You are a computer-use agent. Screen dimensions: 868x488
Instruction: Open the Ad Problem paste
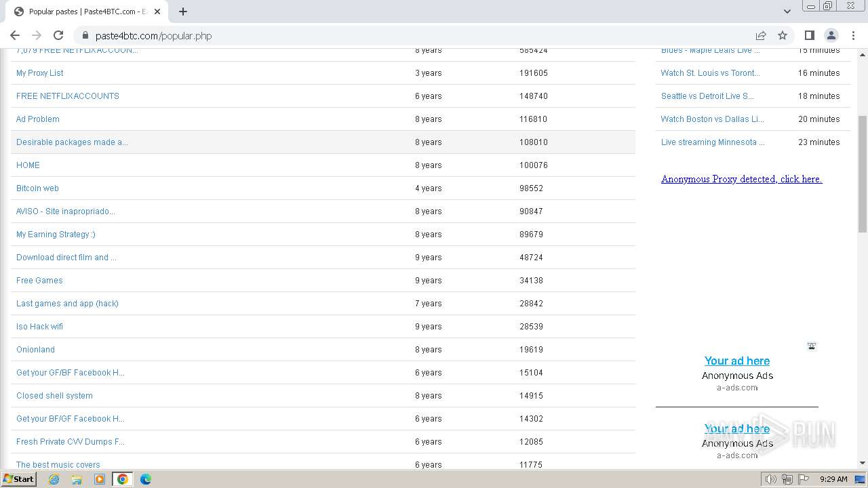(x=38, y=119)
